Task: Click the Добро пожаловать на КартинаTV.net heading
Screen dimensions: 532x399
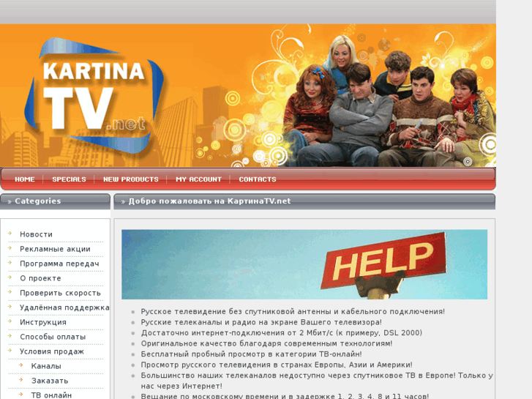Action: (x=209, y=201)
